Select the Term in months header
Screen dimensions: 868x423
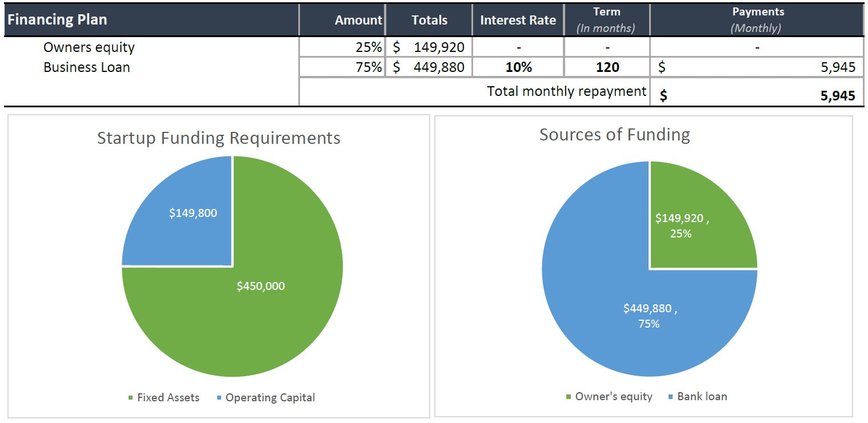point(606,20)
